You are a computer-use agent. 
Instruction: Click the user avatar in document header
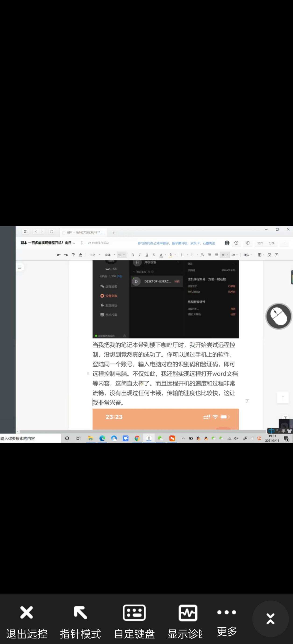pyautogui.click(x=227, y=243)
